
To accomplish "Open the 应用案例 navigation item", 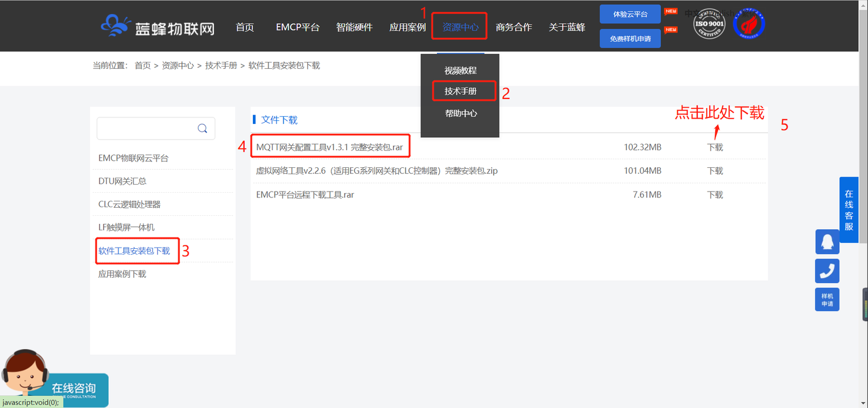I will click(x=407, y=27).
